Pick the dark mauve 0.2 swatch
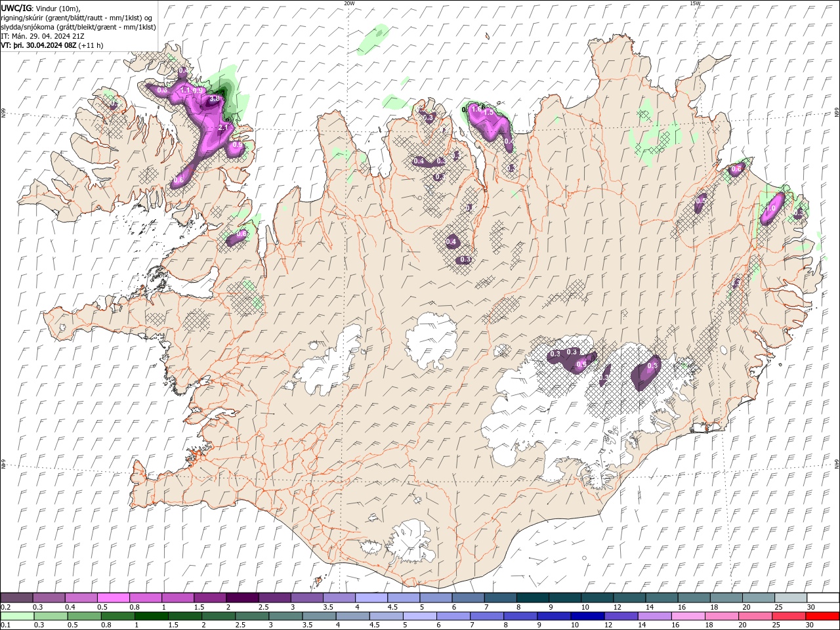Viewport: 840px width, 630px height. click(16, 598)
